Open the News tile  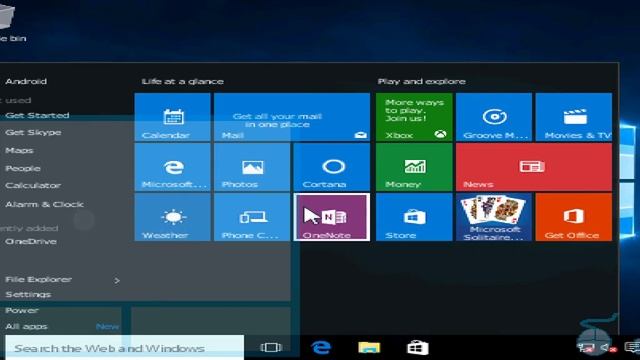tap(534, 167)
